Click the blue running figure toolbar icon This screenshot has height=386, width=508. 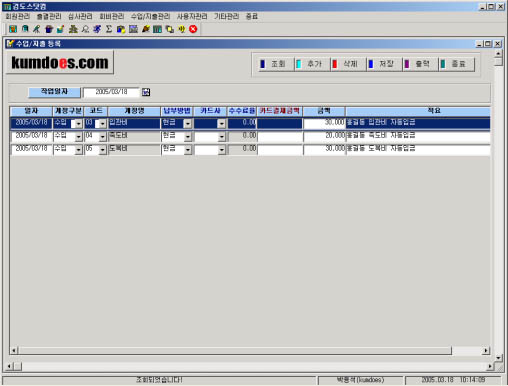[x=97, y=29]
